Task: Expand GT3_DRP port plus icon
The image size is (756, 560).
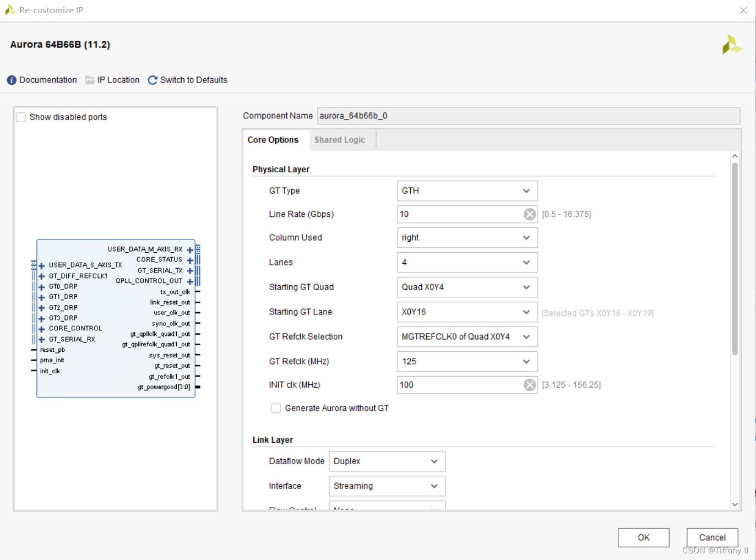Action: (x=42, y=318)
